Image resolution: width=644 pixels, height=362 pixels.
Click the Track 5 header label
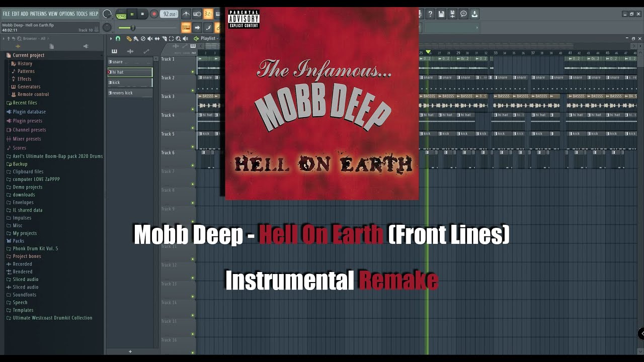(168, 134)
